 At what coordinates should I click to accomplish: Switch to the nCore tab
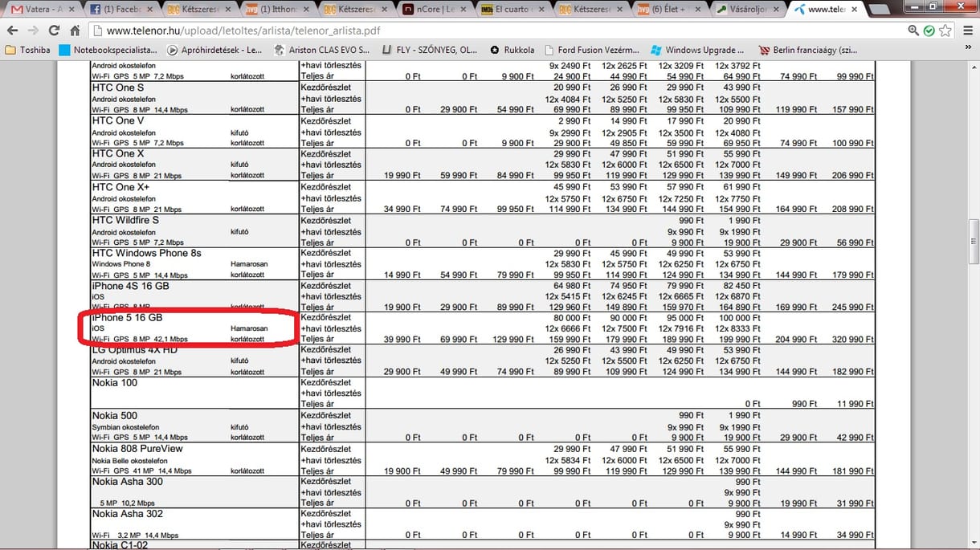[x=432, y=10]
